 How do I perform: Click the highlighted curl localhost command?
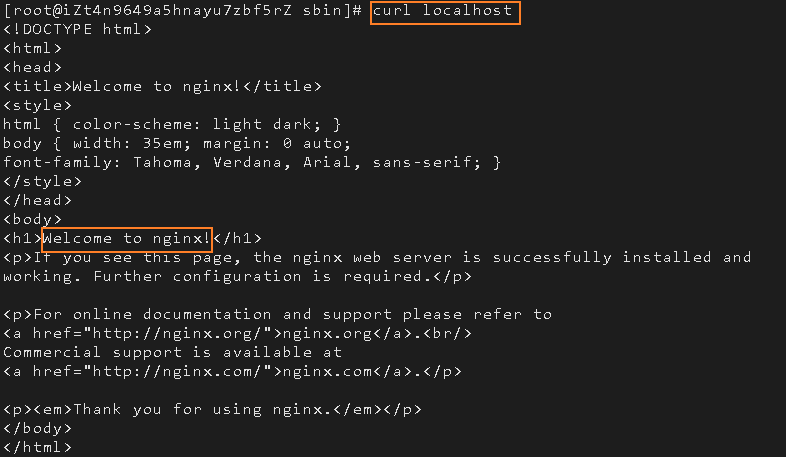pyautogui.click(x=445, y=12)
